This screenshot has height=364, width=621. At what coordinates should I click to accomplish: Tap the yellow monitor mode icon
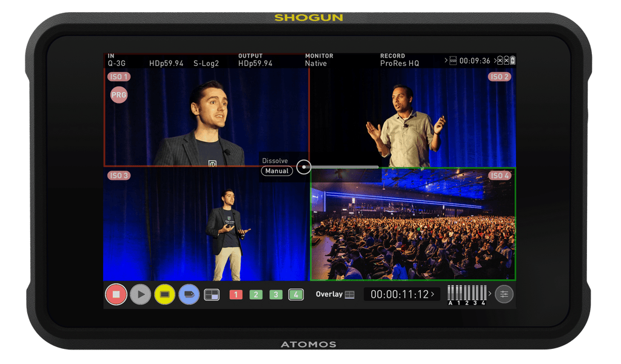pyautogui.click(x=164, y=294)
